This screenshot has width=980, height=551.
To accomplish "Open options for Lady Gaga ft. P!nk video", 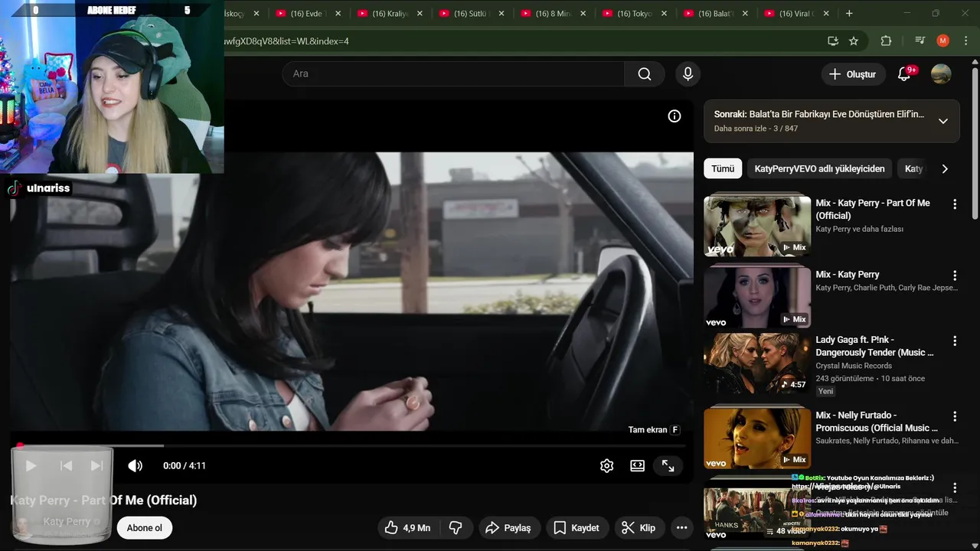I will tap(955, 341).
